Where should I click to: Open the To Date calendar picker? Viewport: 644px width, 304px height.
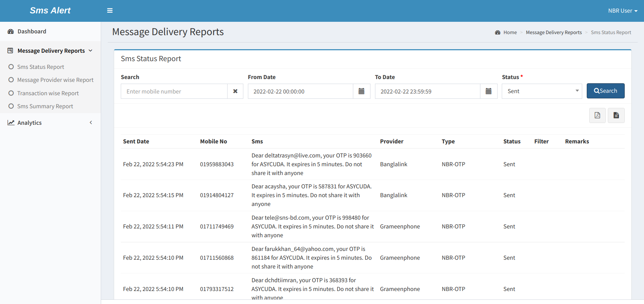tap(488, 91)
